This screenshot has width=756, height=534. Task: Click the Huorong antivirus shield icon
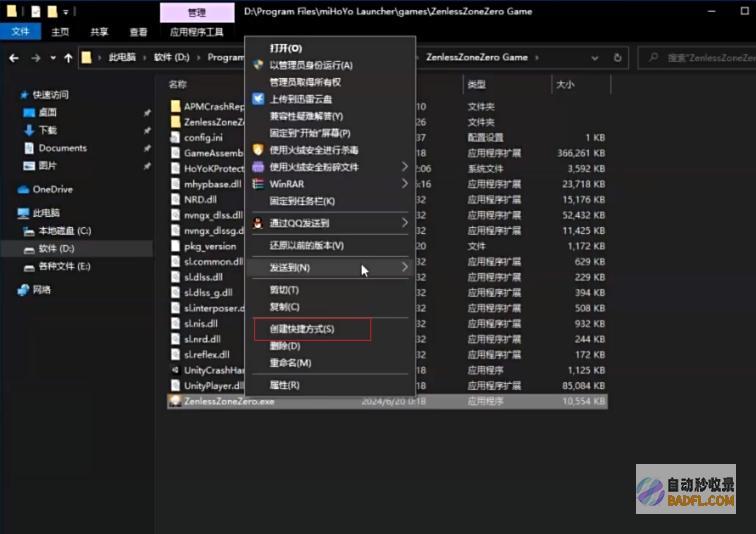coord(258,149)
